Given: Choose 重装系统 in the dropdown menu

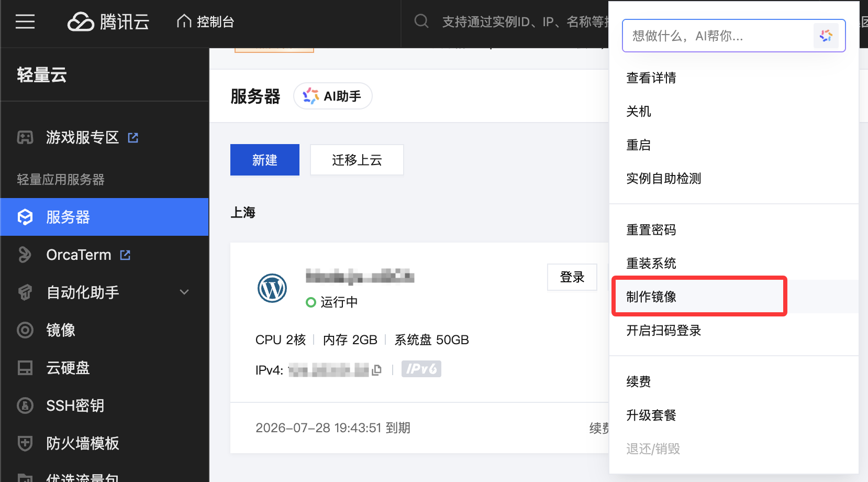Looking at the screenshot, I should [x=651, y=264].
